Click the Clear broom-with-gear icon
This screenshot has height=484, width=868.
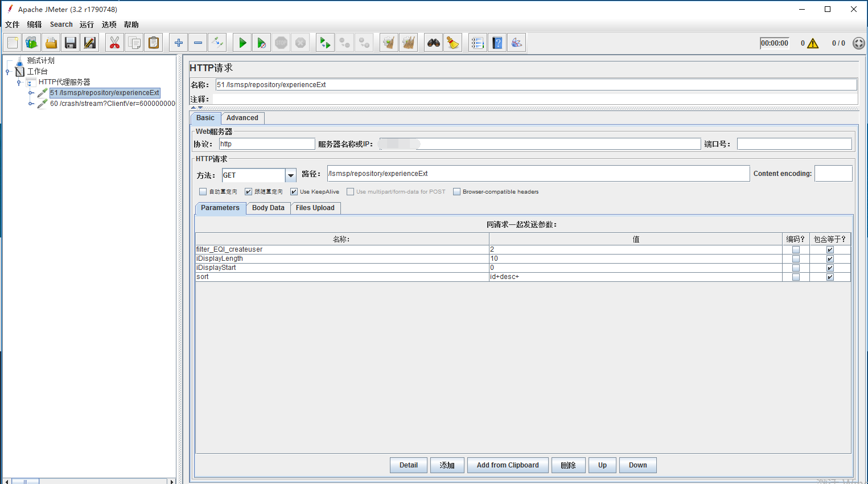tap(389, 43)
